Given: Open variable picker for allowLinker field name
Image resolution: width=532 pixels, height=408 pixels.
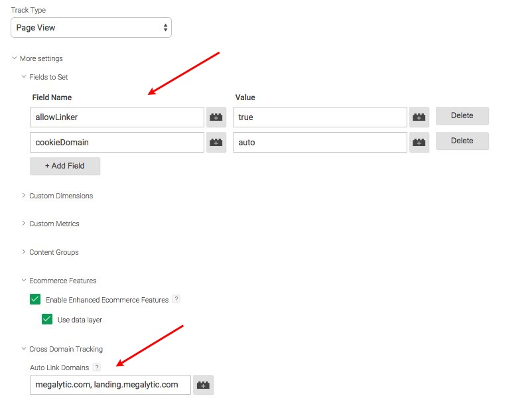Looking at the screenshot, I should 216,117.
